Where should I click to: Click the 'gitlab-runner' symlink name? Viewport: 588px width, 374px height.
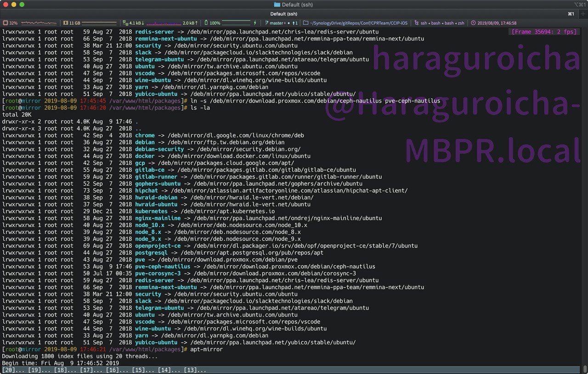click(x=156, y=176)
